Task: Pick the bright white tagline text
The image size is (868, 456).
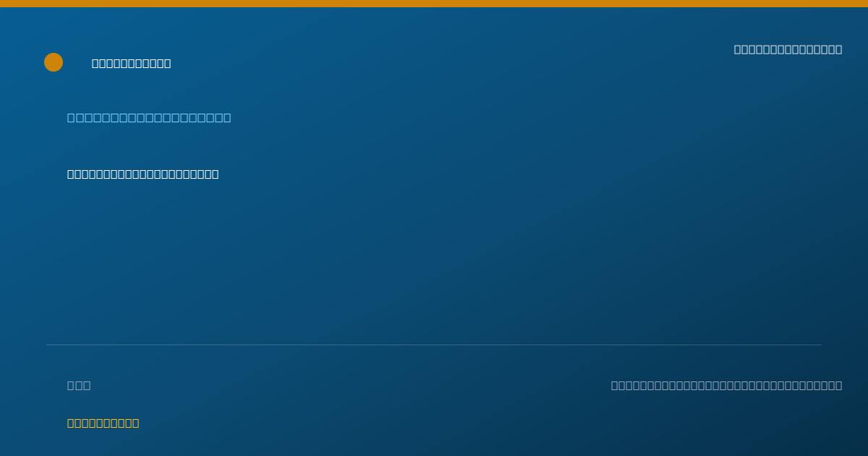Action: pos(142,174)
